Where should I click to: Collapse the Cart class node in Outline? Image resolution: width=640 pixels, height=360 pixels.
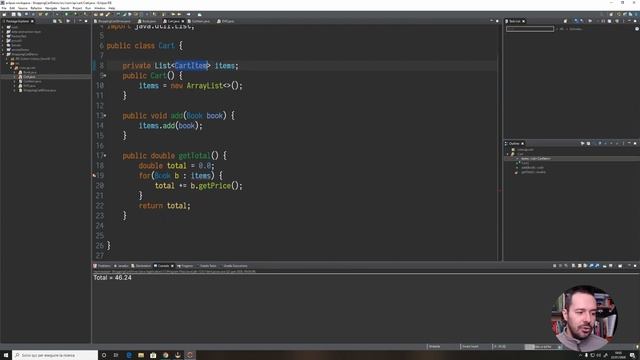tap(508, 154)
